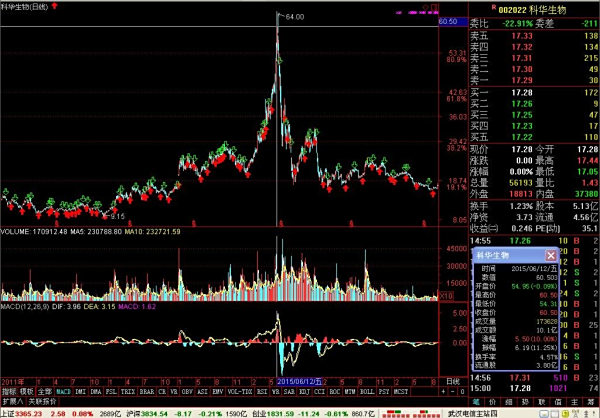The image size is (600, 418).
Task: Select the BRAR indicator tab
Action: pyautogui.click(x=147, y=392)
